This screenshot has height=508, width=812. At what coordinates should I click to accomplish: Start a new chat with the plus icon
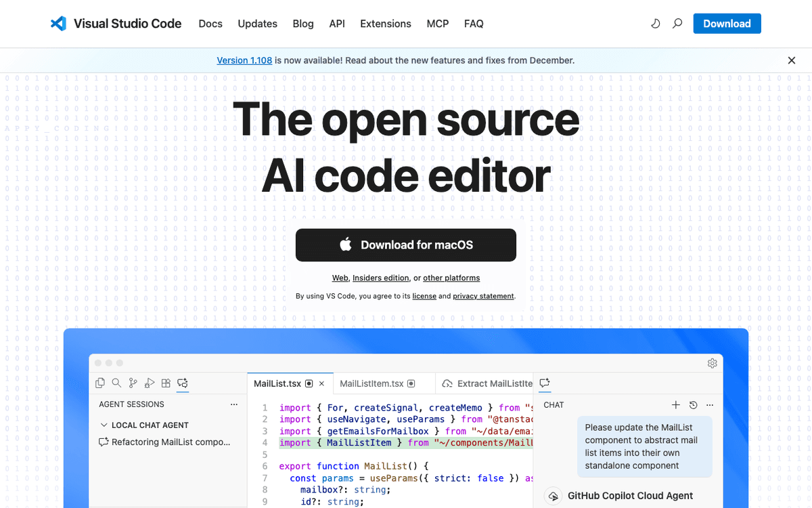click(x=676, y=404)
